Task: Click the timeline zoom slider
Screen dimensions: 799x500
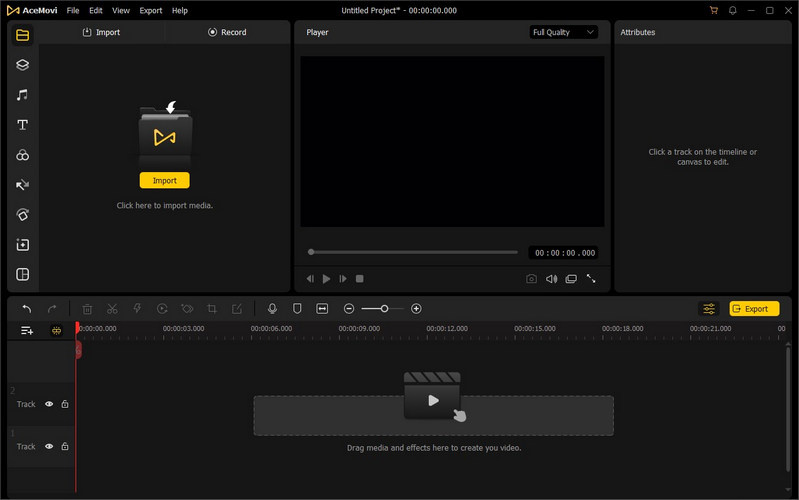Action: 384,309
